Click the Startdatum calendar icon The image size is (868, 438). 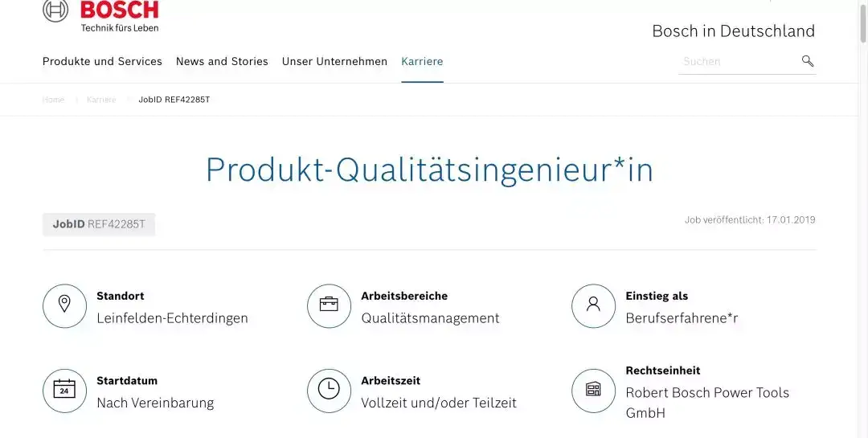pos(64,391)
